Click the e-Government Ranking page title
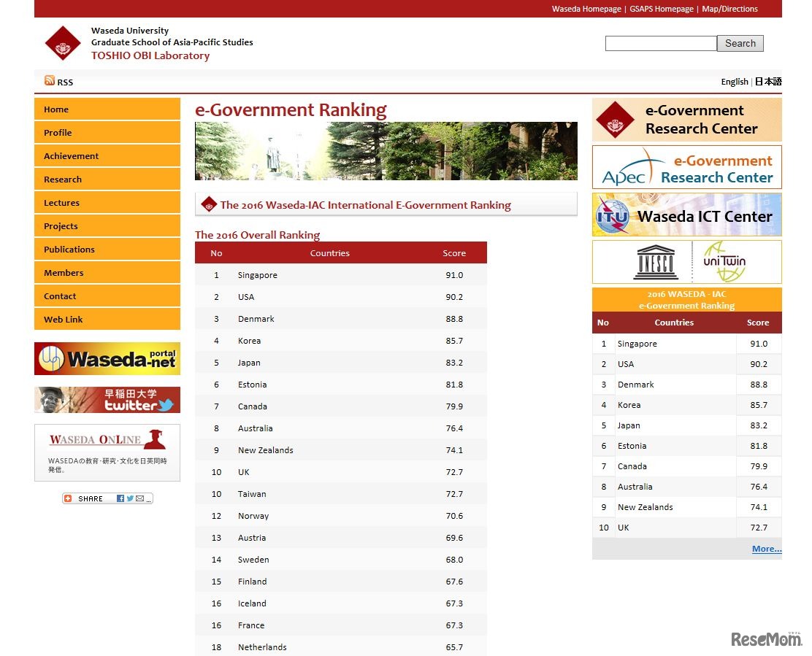 tap(291, 109)
